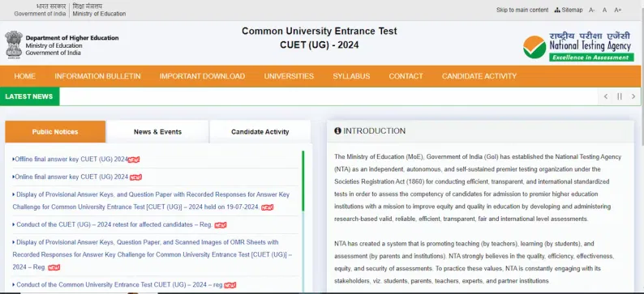Select the Public Notices tab
This screenshot has width=644, height=294.
coord(55,132)
